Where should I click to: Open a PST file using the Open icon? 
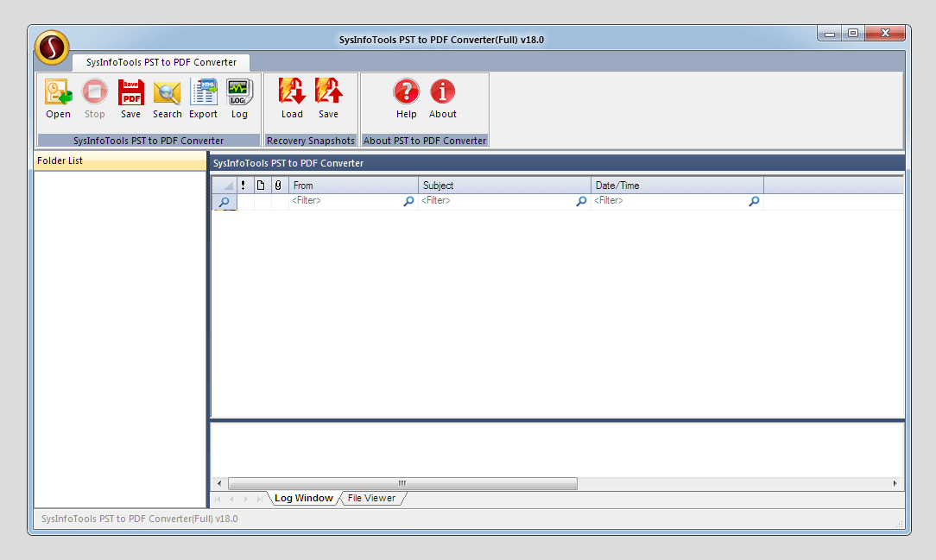coord(58,98)
